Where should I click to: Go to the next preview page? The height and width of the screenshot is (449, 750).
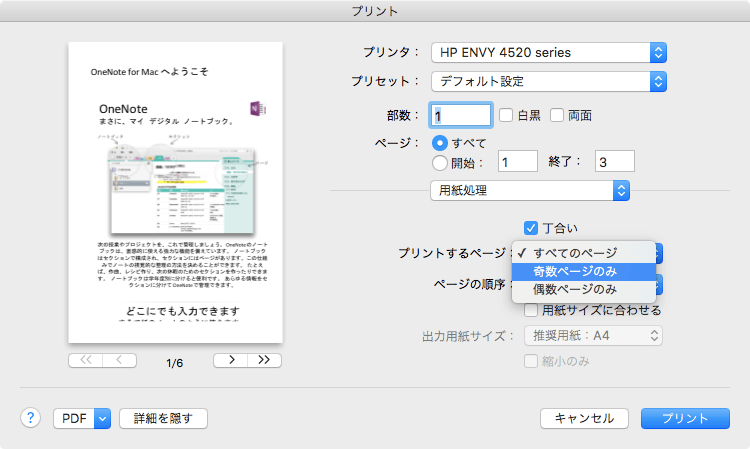point(231,360)
